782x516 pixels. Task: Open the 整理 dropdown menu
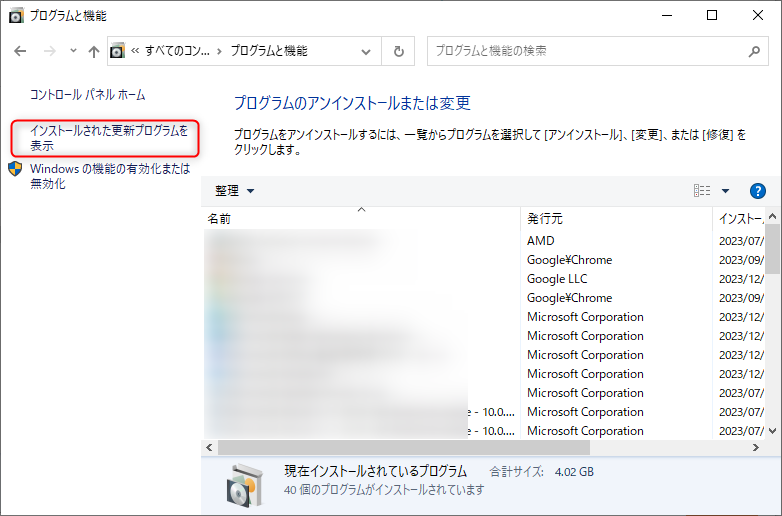pyautogui.click(x=235, y=191)
